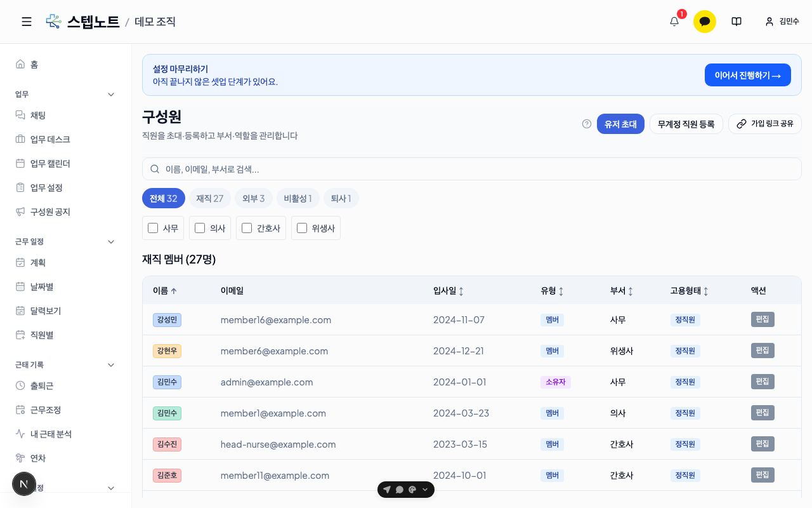The image size is (812, 508).
Task: Check the 의사 department checkbox
Action: 200,228
